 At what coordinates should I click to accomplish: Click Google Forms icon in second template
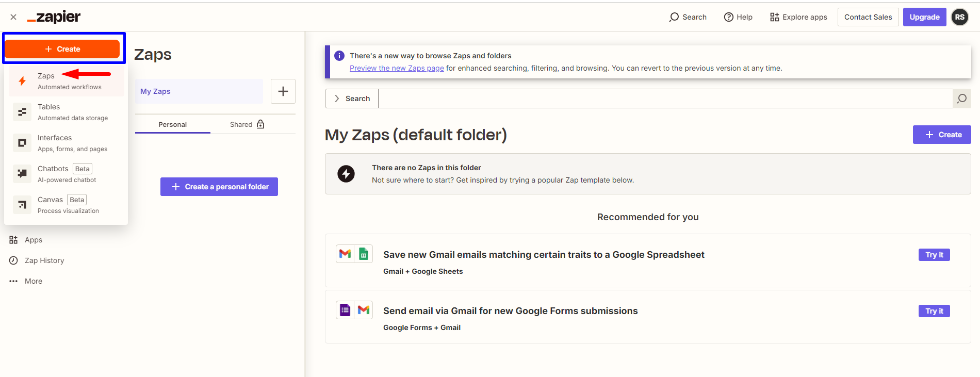click(345, 310)
